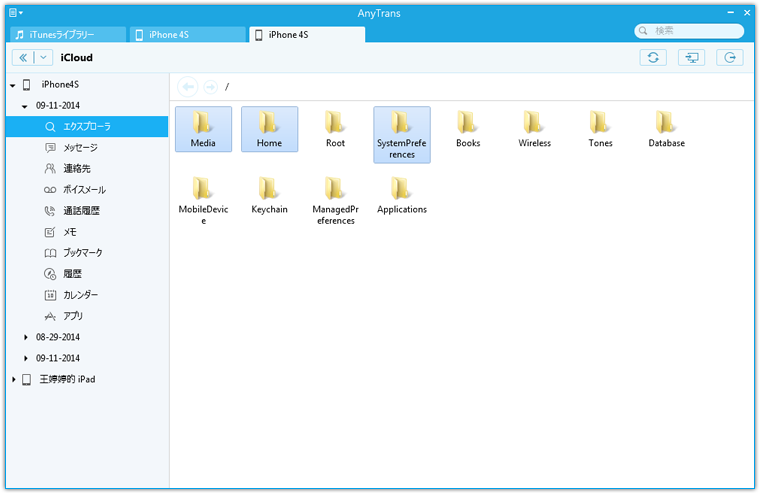Open the Media folder
The image size is (760, 494).
[203, 129]
